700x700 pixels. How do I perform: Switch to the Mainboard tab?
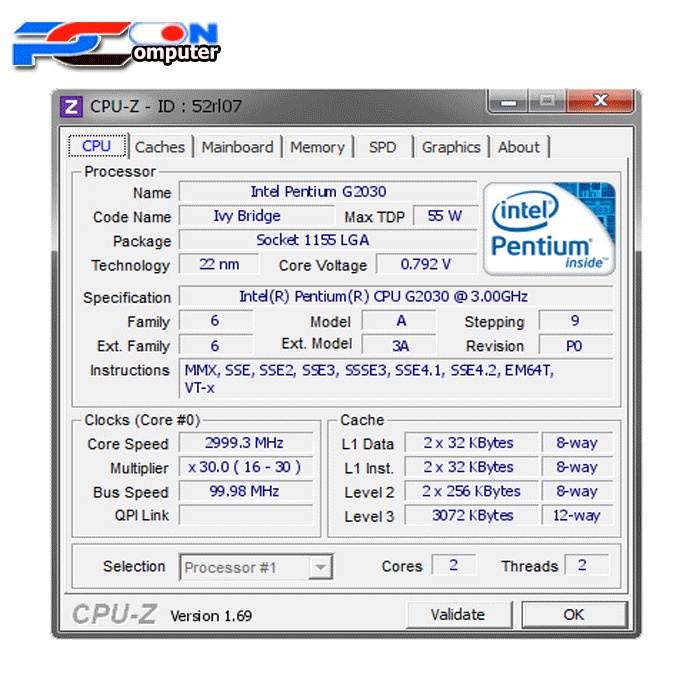(x=238, y=147)
